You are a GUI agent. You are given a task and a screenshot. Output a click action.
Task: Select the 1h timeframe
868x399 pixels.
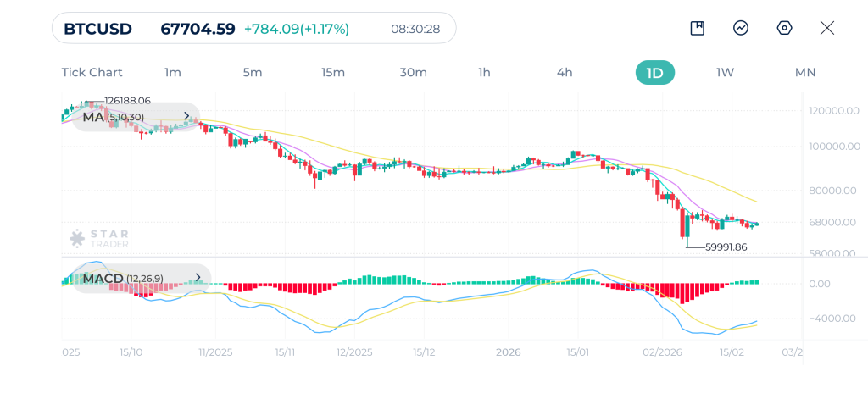484,73
